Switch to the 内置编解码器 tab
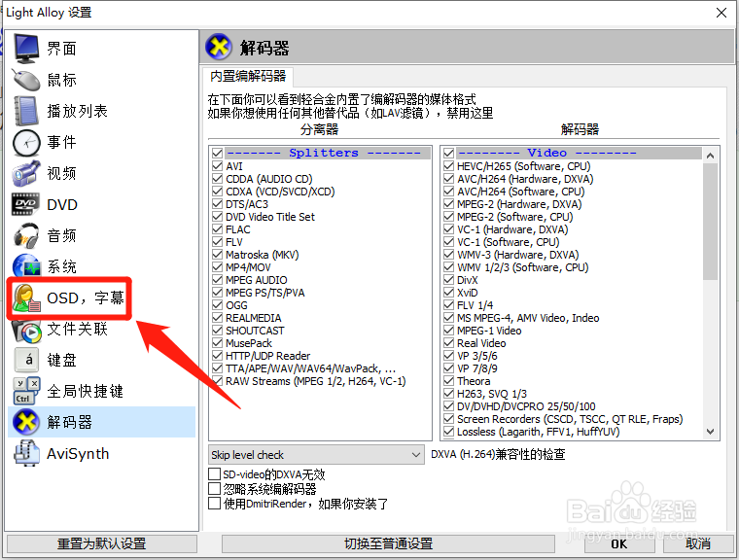The width and height of the screenshot is (739, 560). click(x=248, y=76)
